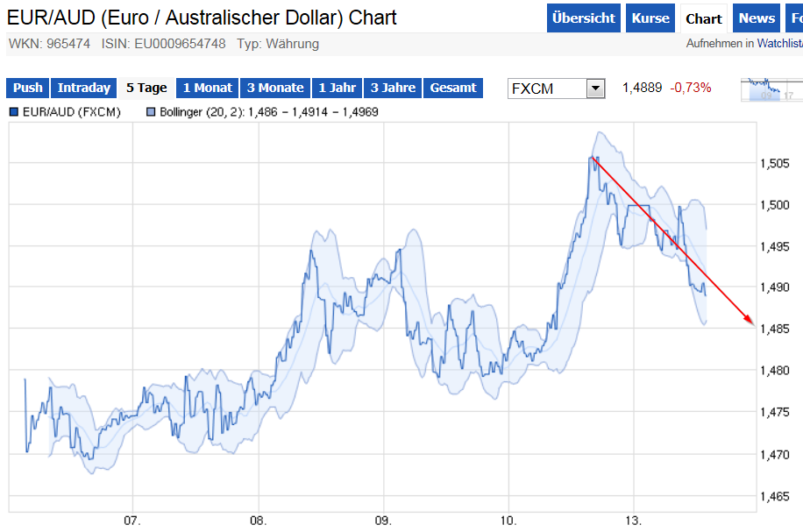
Task: Switch to the "3 Jahre" timeframe
Action: point(393,88)
